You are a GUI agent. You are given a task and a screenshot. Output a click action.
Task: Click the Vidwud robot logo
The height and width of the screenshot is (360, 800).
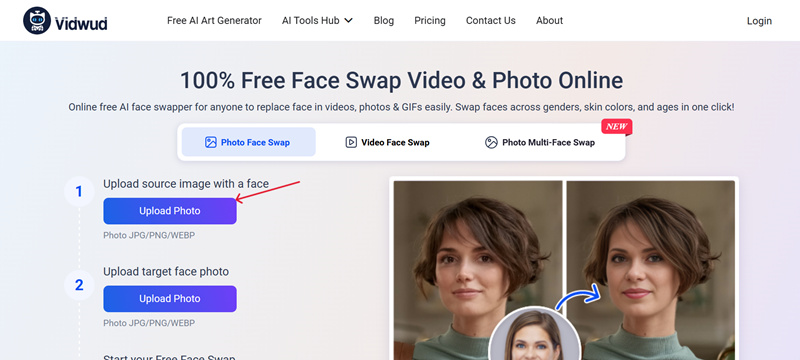(x=37, y=21)
